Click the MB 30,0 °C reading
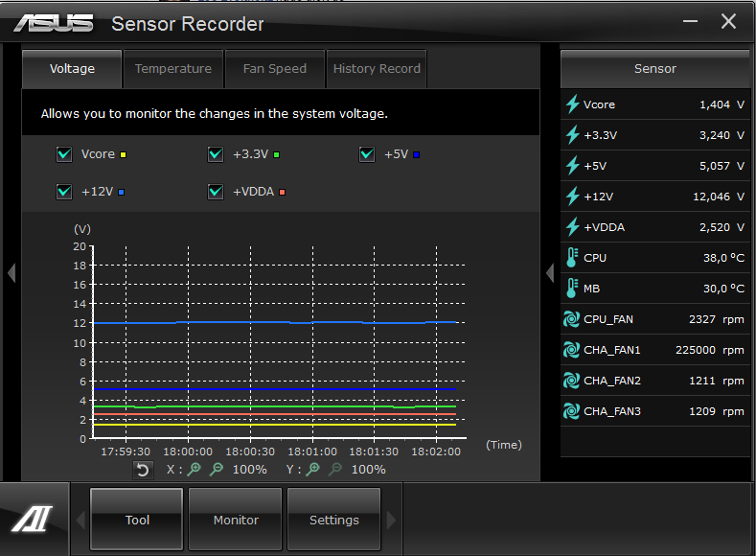 [x=723, y=289]
